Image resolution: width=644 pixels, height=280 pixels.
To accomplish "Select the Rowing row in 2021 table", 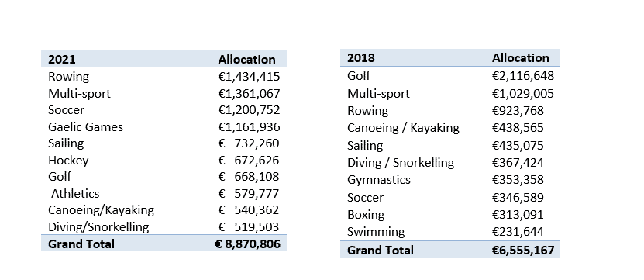I will click(164, 77).
